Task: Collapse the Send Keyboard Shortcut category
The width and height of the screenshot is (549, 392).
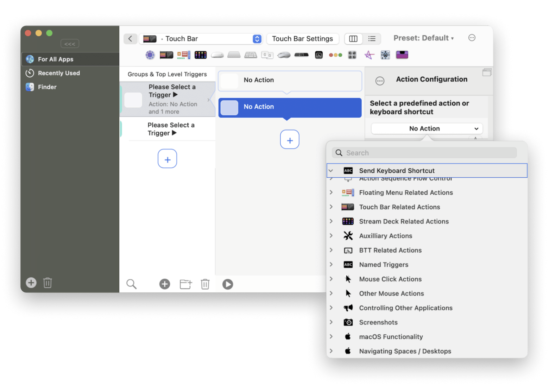Action: pyautogui.click(x=331, y=171)
